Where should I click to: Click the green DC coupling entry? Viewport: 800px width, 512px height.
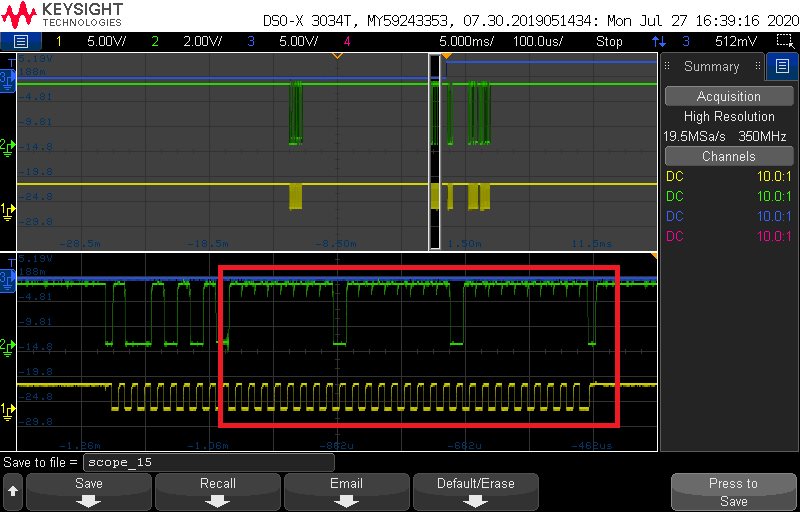tap(674, 196)
